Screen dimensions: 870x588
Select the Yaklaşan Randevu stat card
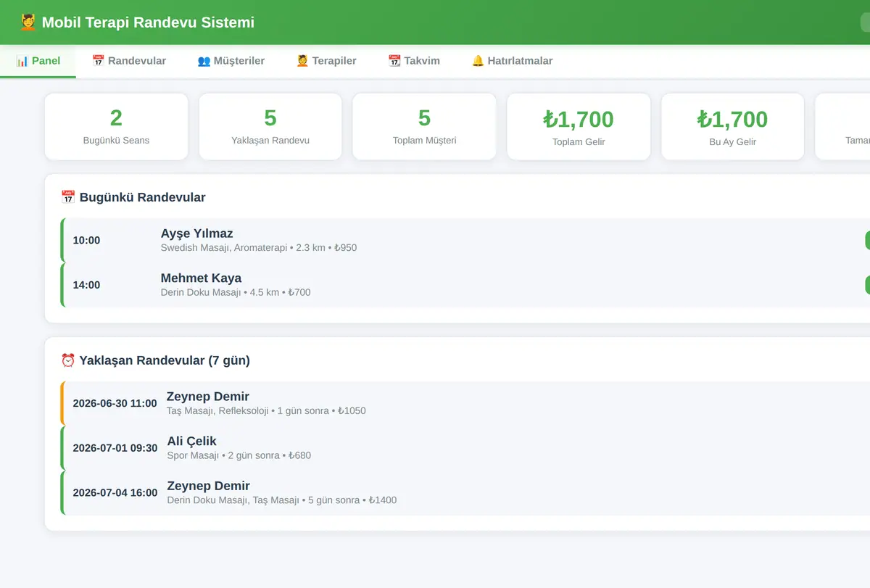point(270,127)
